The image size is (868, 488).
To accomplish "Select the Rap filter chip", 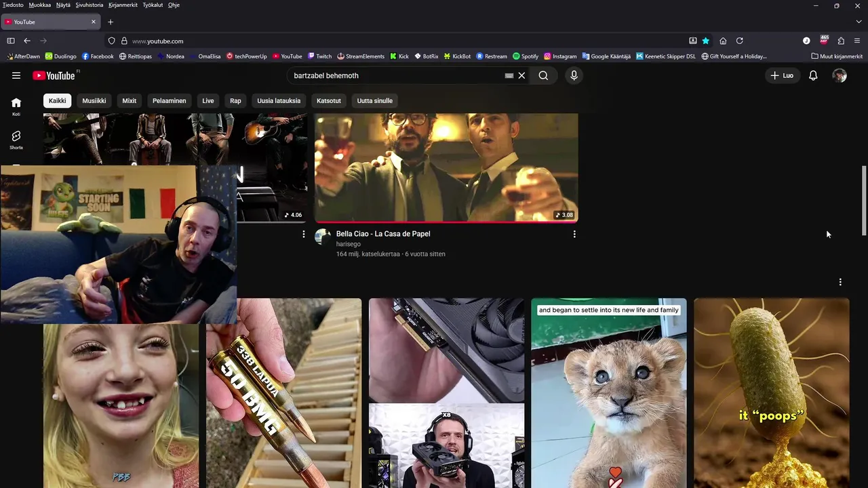I will 235,101.
